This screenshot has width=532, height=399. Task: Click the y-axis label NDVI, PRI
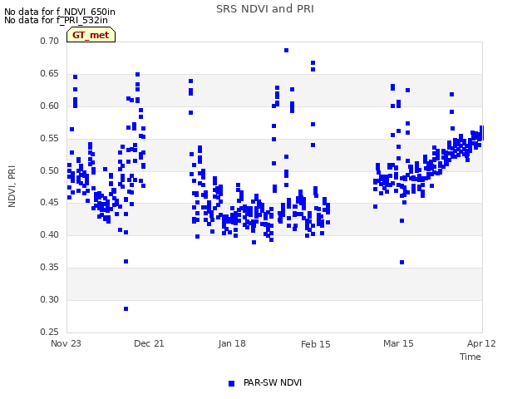[12, 186]
